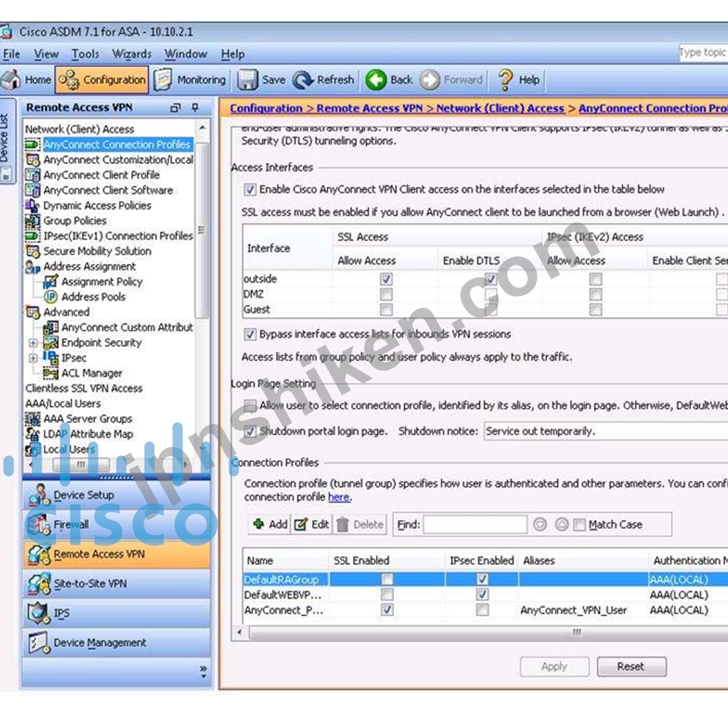Open AAA Server Groups icon
Viewport: 728px width, 718px height.
click(x=33, y=419)
